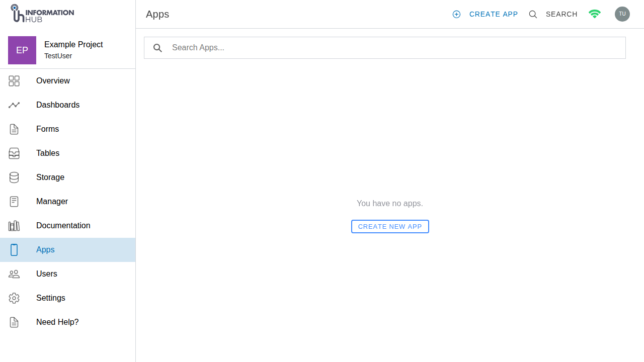Open the Manager page

pos(68,202)
